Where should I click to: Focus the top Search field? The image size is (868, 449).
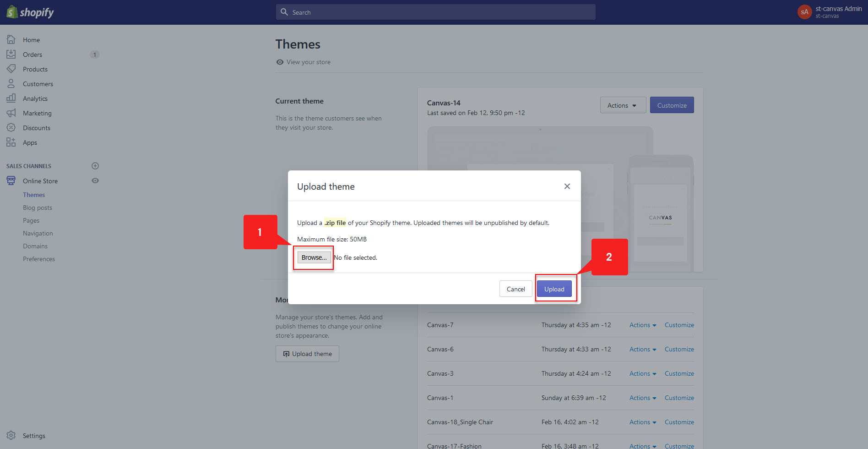coord(435,12)
